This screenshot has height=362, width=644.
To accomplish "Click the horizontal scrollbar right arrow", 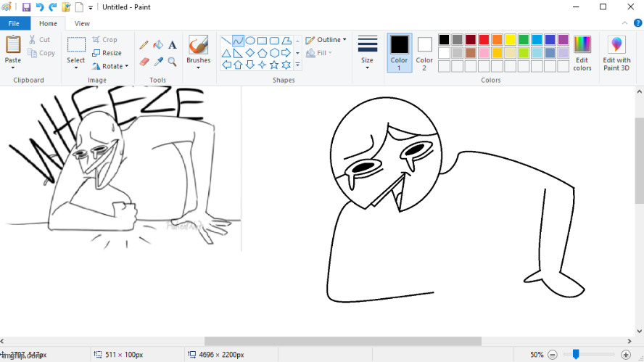I will tap(629, 341).
